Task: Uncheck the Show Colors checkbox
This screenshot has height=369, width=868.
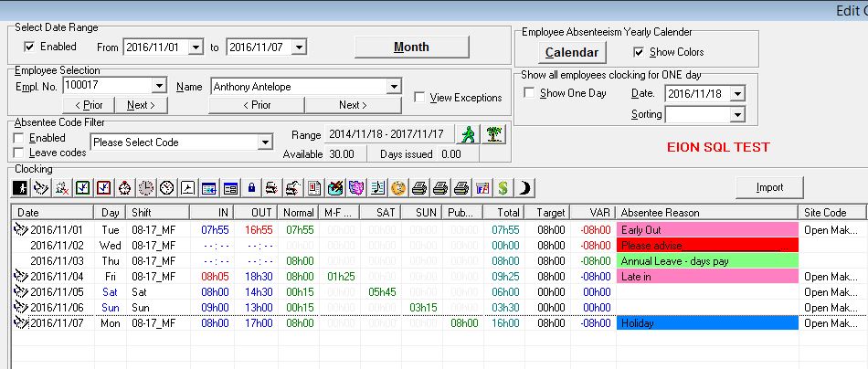Action: 640,52
